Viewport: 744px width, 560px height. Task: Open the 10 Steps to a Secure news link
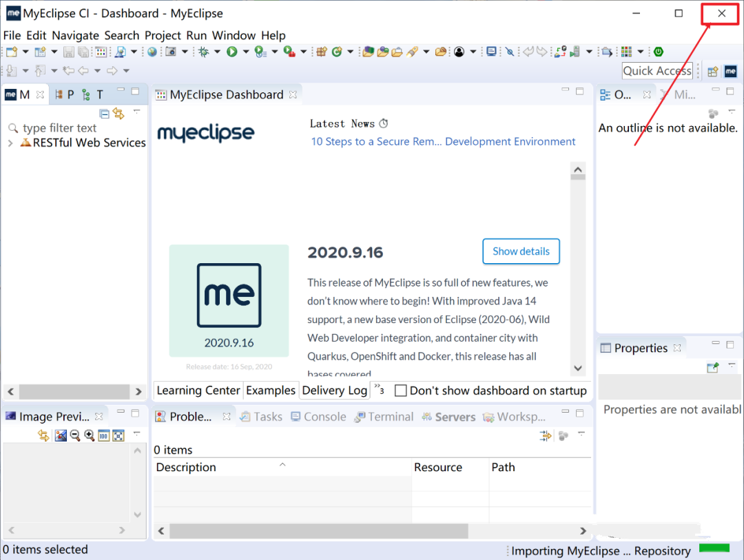point(443,141)
